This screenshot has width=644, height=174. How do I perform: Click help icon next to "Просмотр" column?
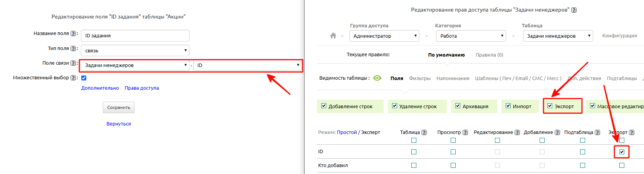[x=465, y=132]
